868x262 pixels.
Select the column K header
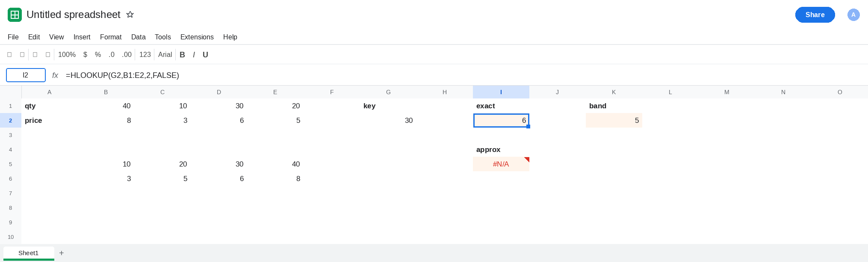click(614, 92)
